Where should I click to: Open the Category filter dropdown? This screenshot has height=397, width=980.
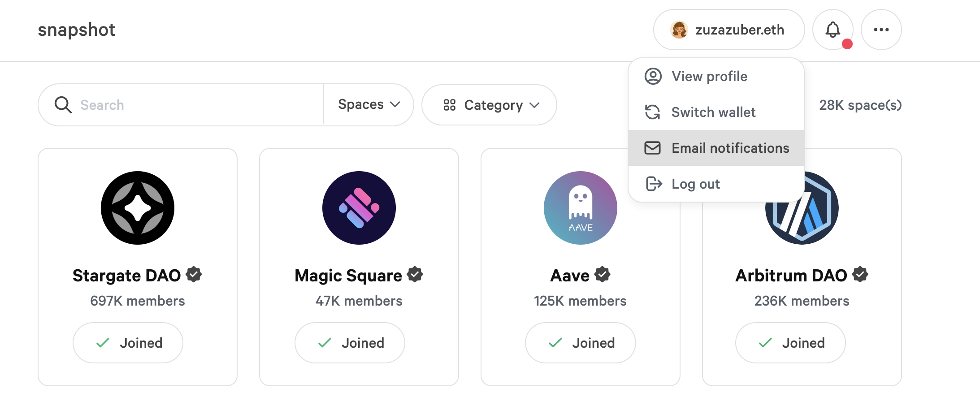490,105
